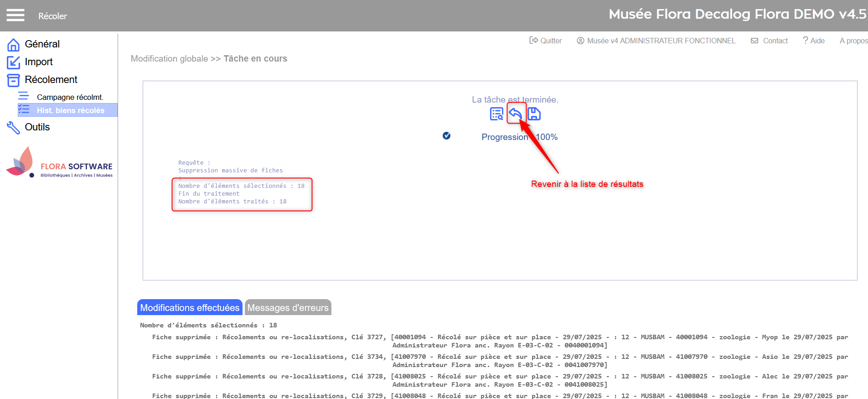
Task: Click the Quitter link
Action: coord(546,41)
